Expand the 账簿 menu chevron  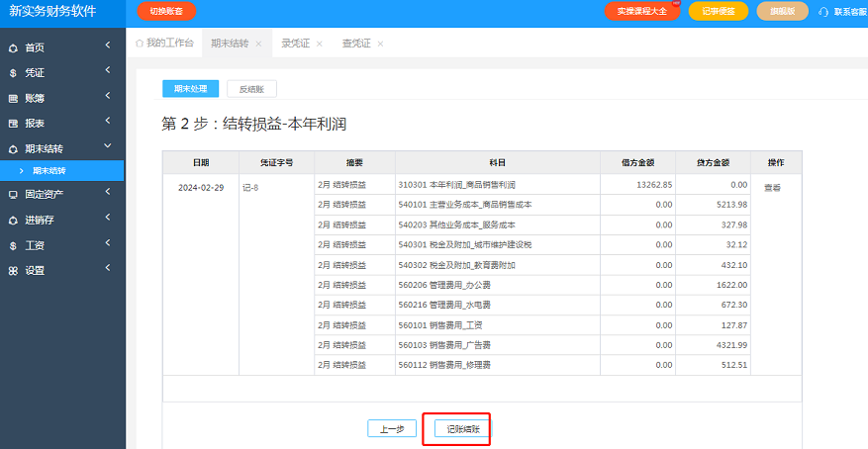[x=108, y=95]
